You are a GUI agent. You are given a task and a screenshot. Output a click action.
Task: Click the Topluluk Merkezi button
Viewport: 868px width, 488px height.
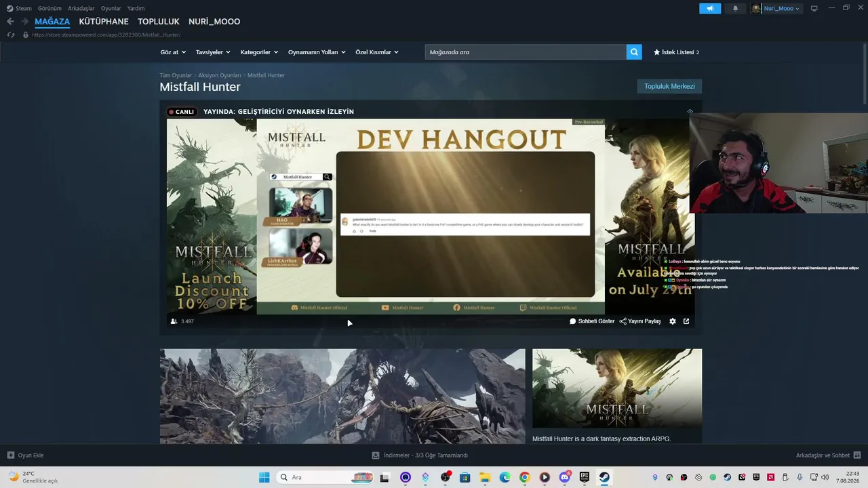[669, 86]
